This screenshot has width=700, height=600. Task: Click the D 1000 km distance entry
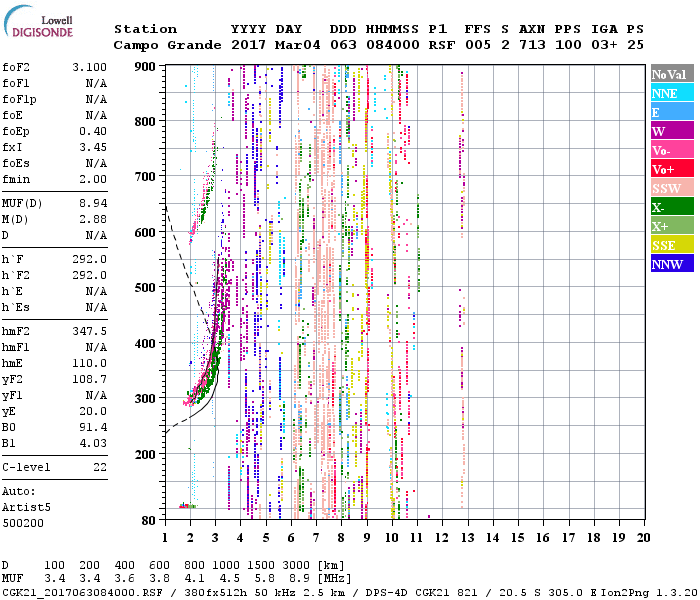click(x=226, y=565)
